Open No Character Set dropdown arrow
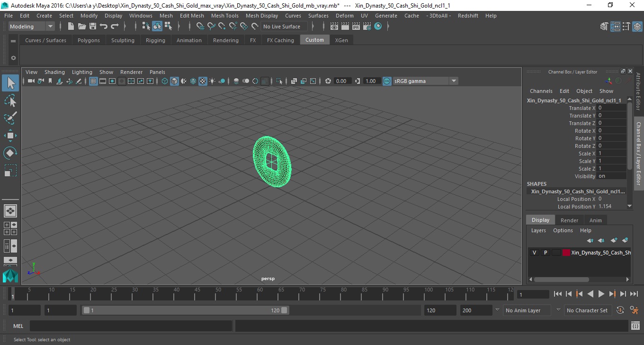644x345 pixels. coord(558,310)
